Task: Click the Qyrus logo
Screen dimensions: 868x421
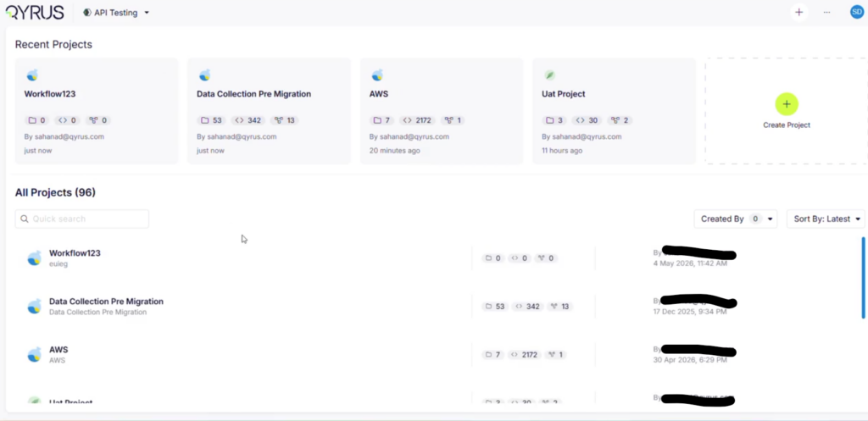Action: pyautogui.click(x=34, y=12)
